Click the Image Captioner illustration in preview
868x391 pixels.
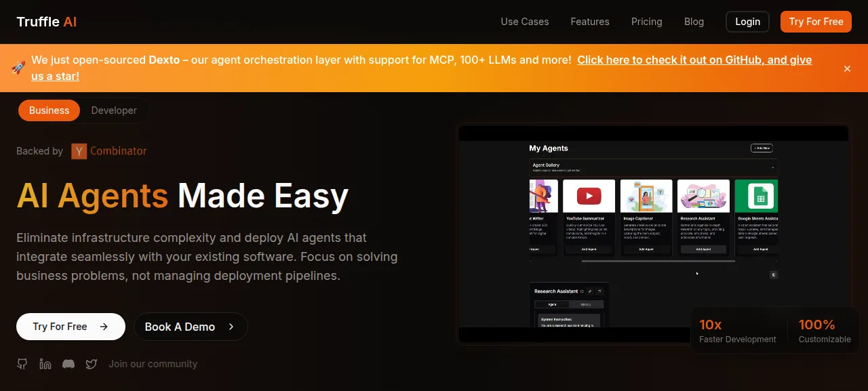pyautogui.click(x=646, y=196)
